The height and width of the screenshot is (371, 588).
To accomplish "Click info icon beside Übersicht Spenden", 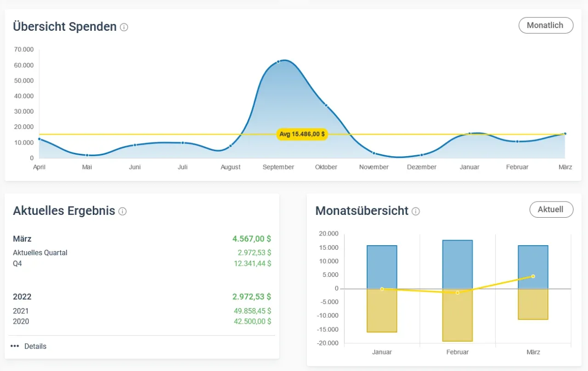I will coord(124,27).
